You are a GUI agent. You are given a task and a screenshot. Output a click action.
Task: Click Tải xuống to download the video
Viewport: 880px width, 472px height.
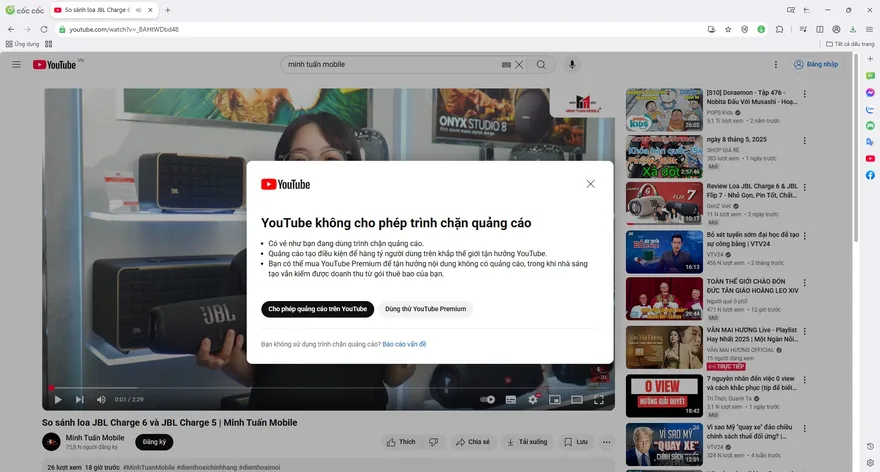tap(527, 442)
